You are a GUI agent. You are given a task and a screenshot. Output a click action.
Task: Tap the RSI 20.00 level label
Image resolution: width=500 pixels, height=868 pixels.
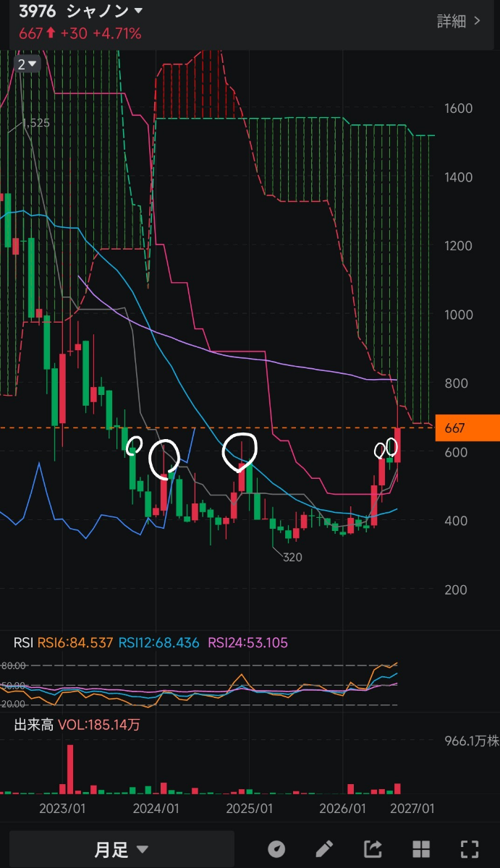click(13, 704)
